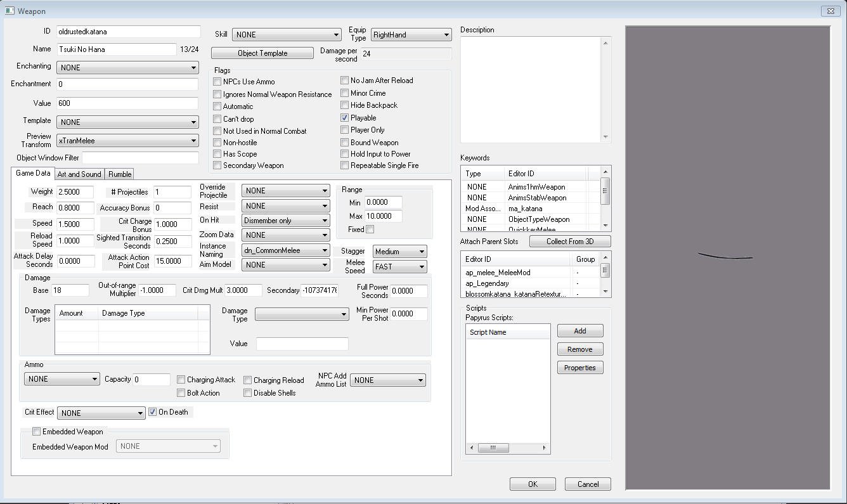Check the Can't drop option

click(x=217, y=119)
